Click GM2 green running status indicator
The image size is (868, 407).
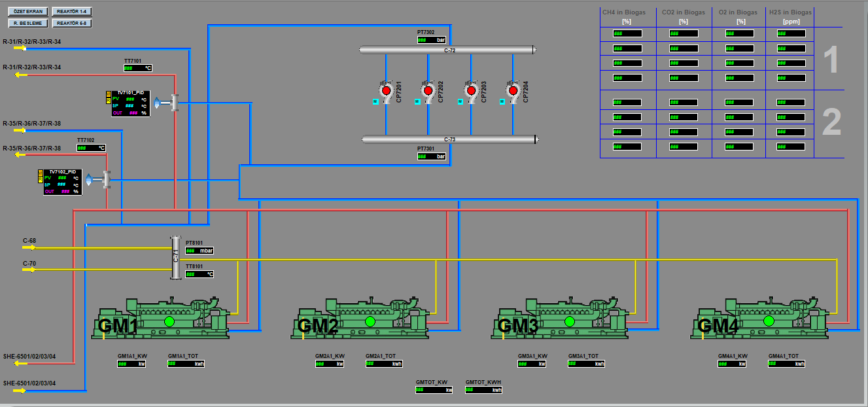coord(370,321)
